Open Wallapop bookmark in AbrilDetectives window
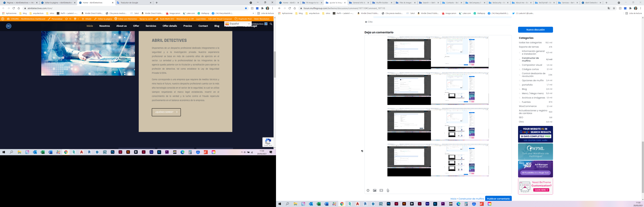 coord(203,13)
